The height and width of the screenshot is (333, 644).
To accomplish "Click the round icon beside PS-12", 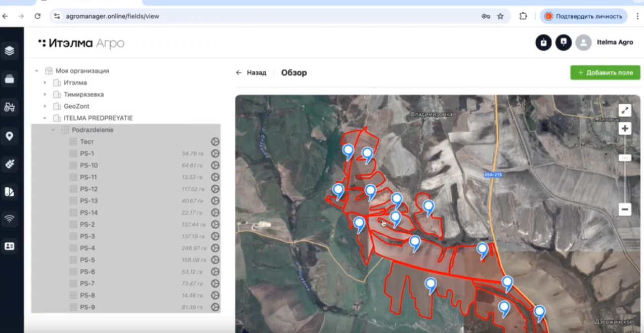I will (215, 189).
